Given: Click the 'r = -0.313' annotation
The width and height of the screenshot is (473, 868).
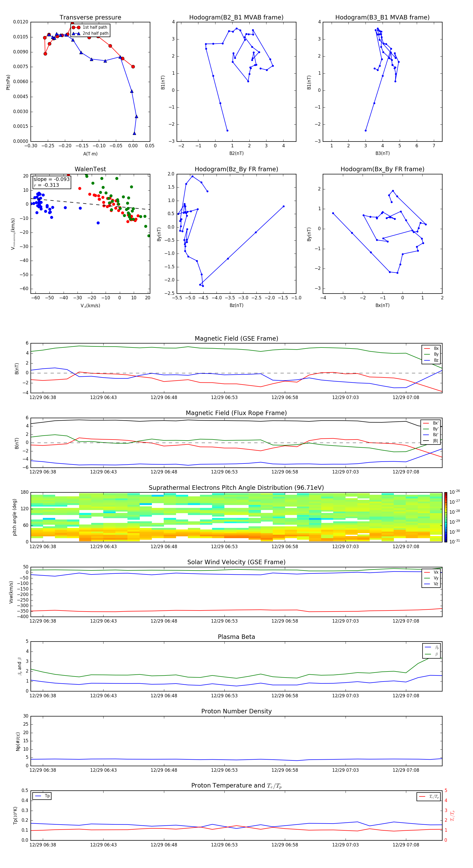Looking at the screenshot, I should tap(47, 185).
